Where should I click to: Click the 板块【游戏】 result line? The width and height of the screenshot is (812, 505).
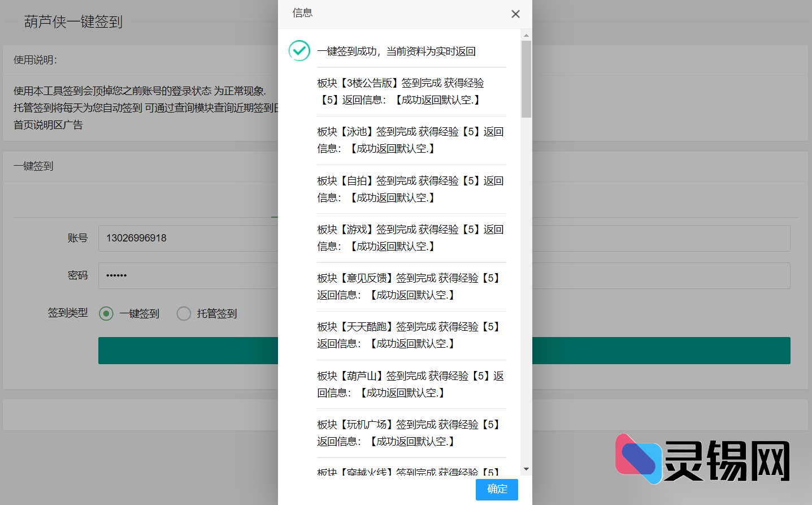tap(410, 238)
